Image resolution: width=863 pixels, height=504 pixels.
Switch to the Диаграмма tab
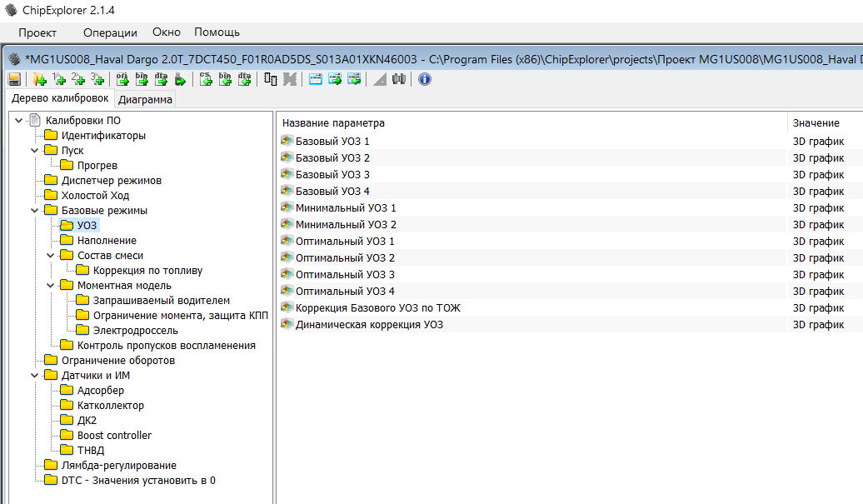point(145,100)
